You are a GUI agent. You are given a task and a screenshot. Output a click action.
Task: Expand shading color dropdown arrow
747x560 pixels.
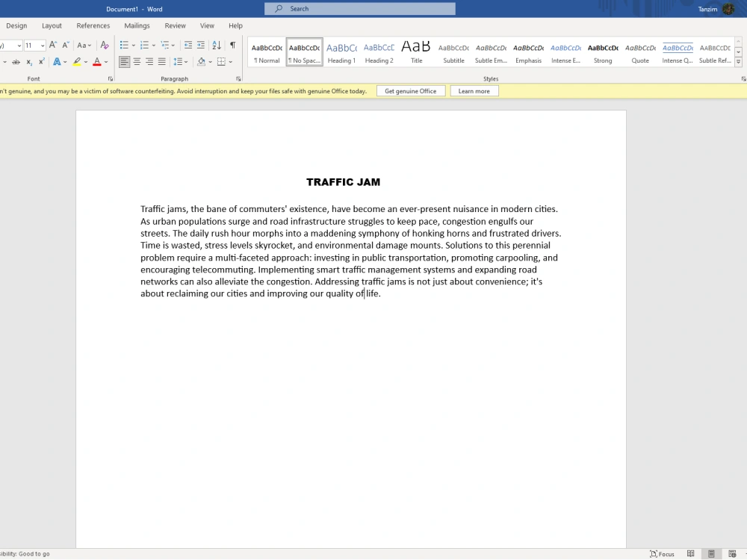pyautogui.click(x=210, y=62)
